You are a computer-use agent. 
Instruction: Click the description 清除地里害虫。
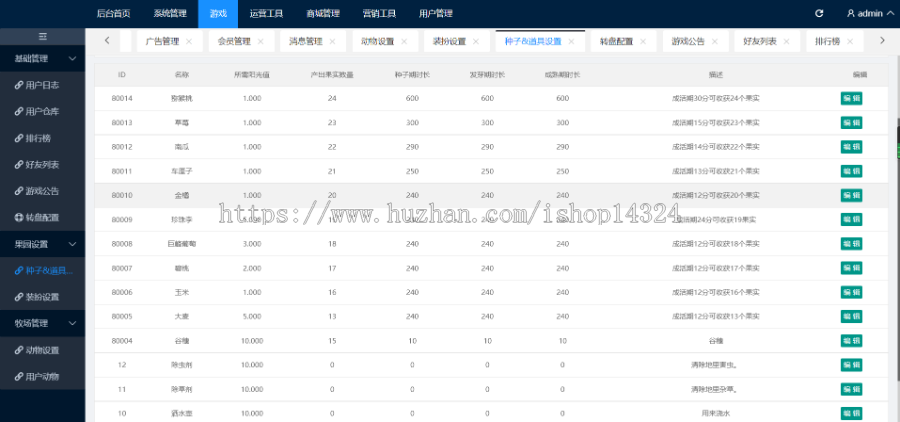(x=715, y=365)
